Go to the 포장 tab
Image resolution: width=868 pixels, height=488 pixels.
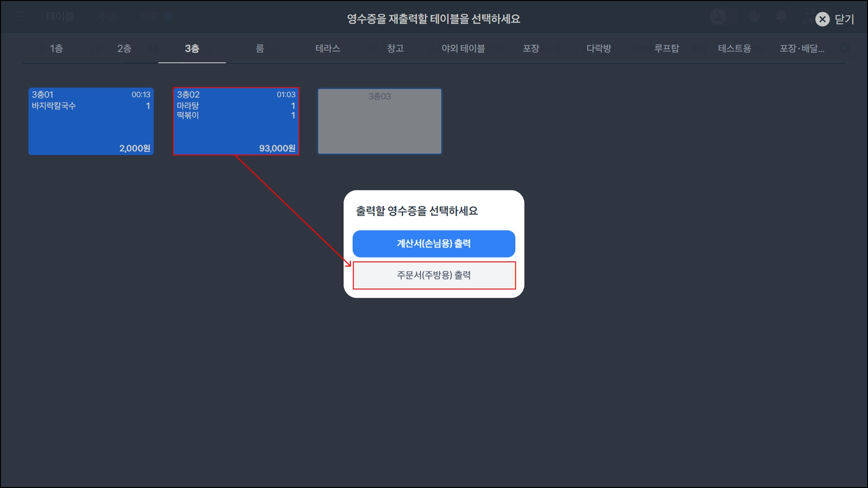pyautogui.click(x=531, y=48)
